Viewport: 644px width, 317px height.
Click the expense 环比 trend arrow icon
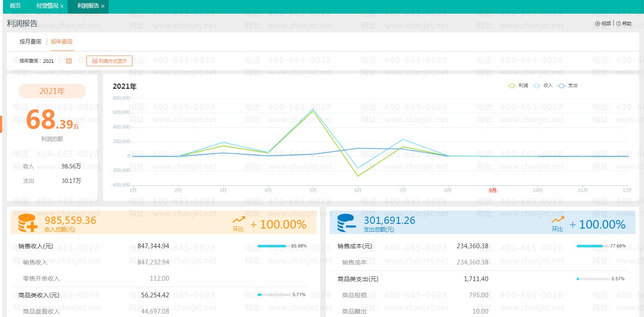[x=558, y=220]
